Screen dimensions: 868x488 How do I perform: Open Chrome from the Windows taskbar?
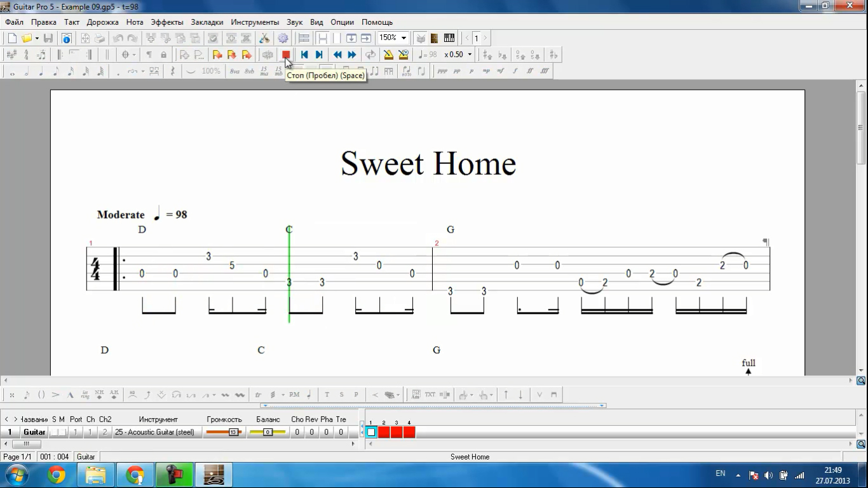[x=57, y=475]
